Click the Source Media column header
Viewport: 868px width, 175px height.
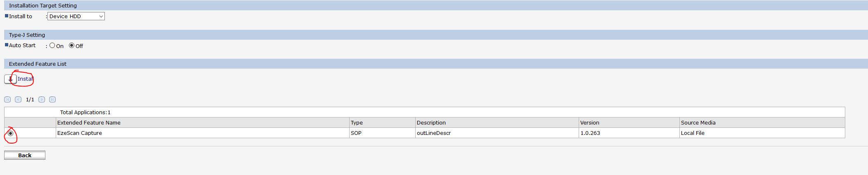coord(698,123)
